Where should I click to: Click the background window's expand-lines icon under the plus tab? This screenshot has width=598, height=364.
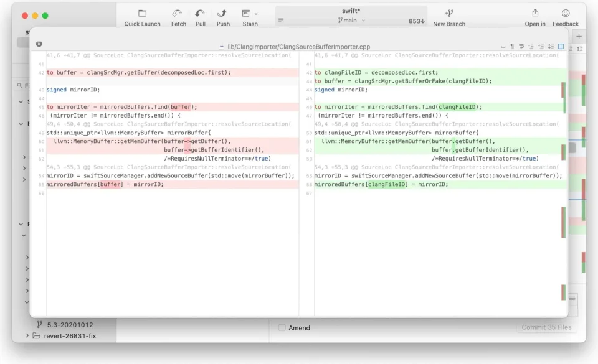[x=580, y=49]
